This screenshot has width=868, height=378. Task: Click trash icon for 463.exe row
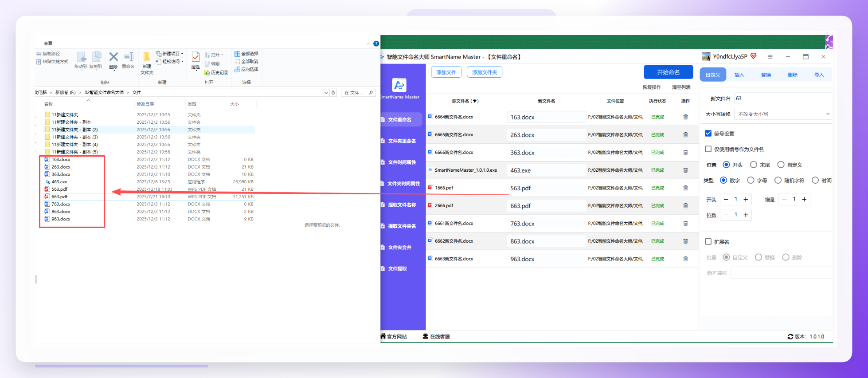point(685,170)
